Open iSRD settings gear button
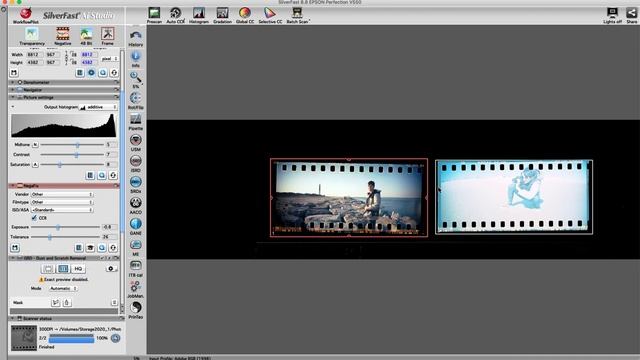The height and width of the screenshot is (360, 640). click(x=111, y=269)
